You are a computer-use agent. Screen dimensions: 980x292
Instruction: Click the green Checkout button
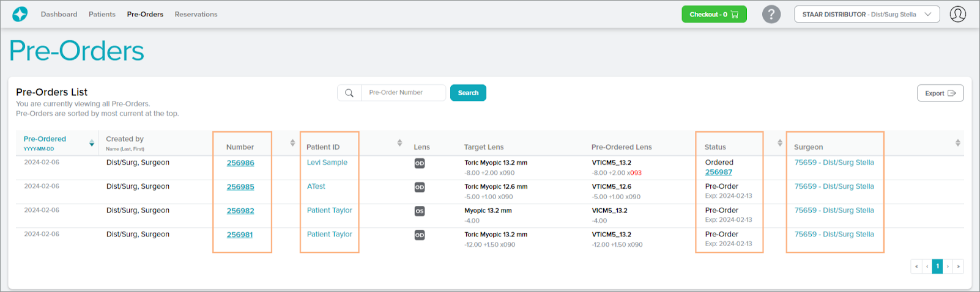(714, 14)
